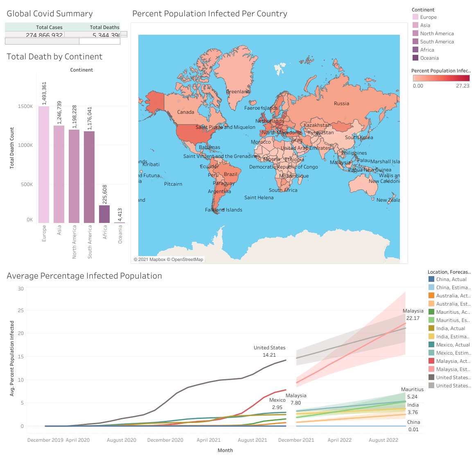Click the Total Deaths column header

pyautogui.click(x=104, y=27)
